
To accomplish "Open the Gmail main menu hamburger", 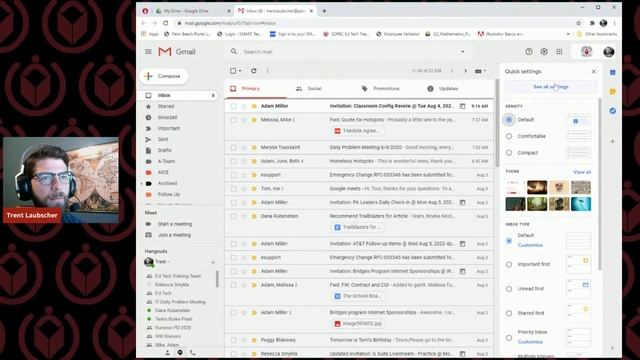I will (148, 52).
